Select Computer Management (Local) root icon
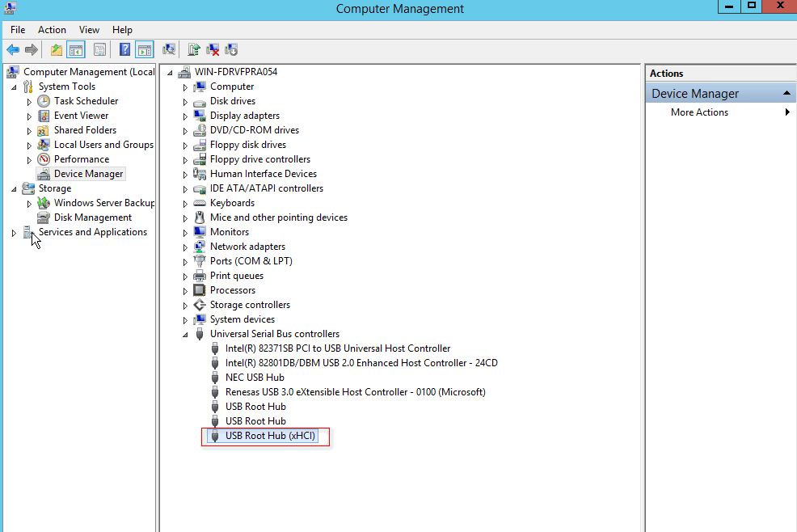The height and width of the screenshot is (532, 797). pos(13,72)
